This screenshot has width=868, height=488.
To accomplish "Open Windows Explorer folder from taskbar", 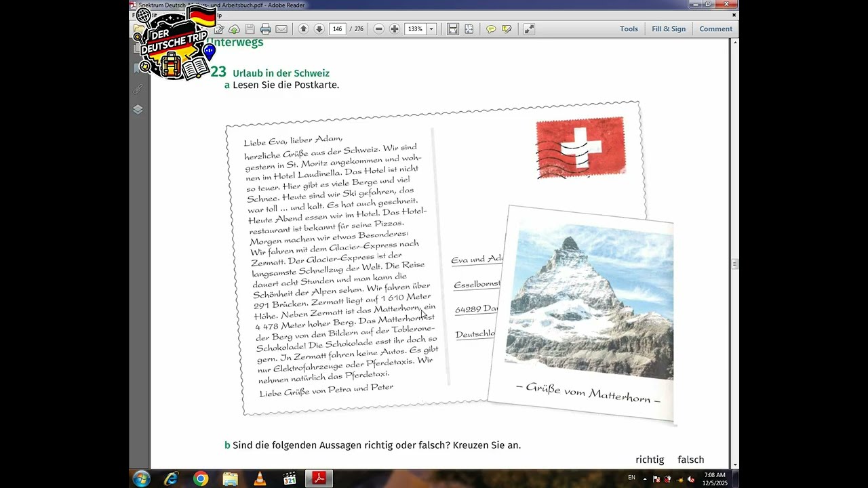I will 231,479.
